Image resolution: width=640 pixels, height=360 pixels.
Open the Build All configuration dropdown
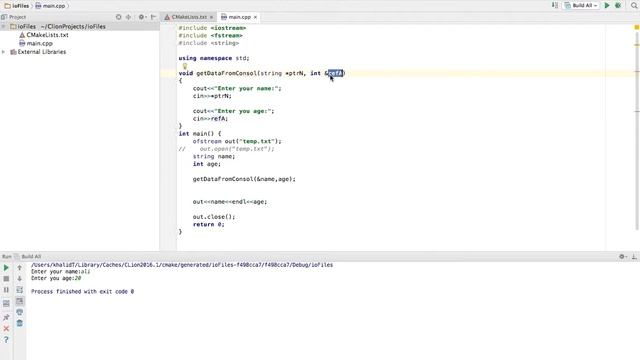(581, 5)
